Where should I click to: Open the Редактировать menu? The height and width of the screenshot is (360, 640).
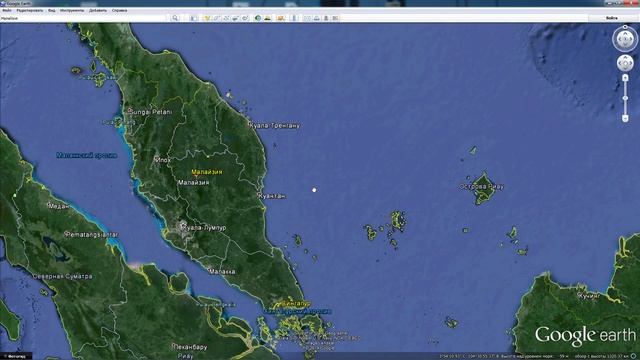[x=29, y=10]
